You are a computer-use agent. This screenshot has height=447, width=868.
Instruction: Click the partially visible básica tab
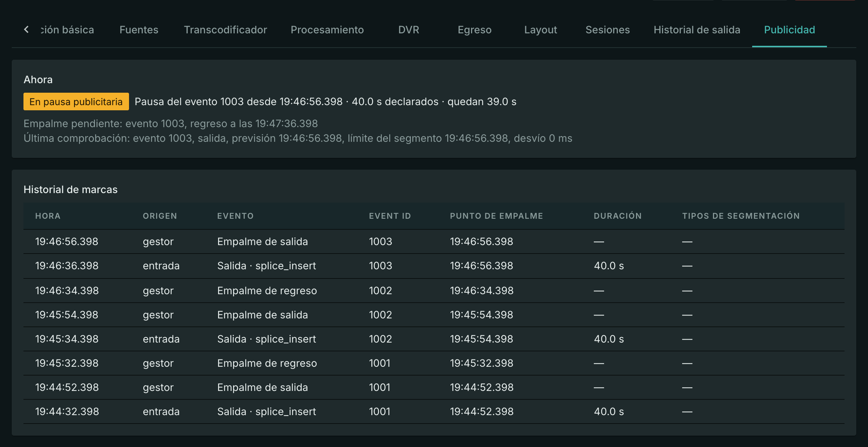point(67,30)
